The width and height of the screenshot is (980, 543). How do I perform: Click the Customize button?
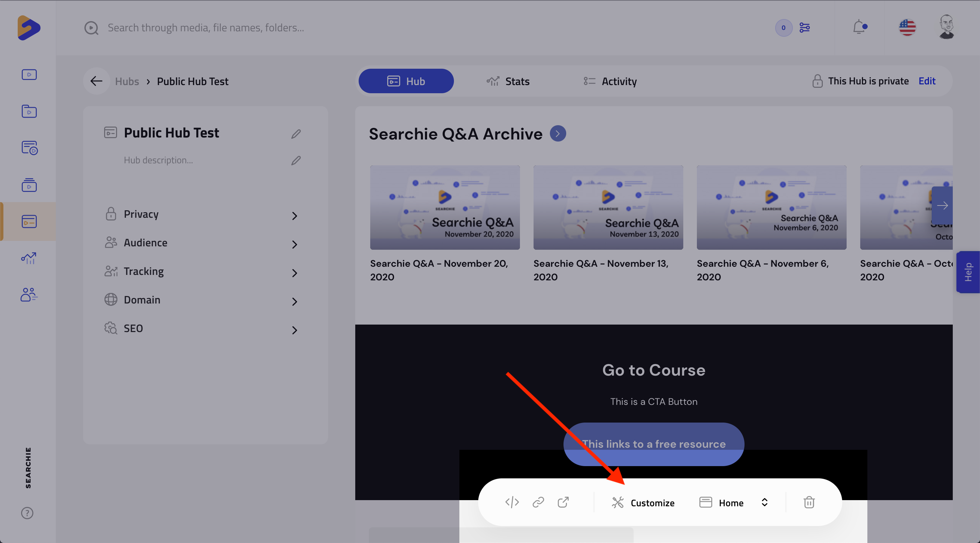click(643, 503)
